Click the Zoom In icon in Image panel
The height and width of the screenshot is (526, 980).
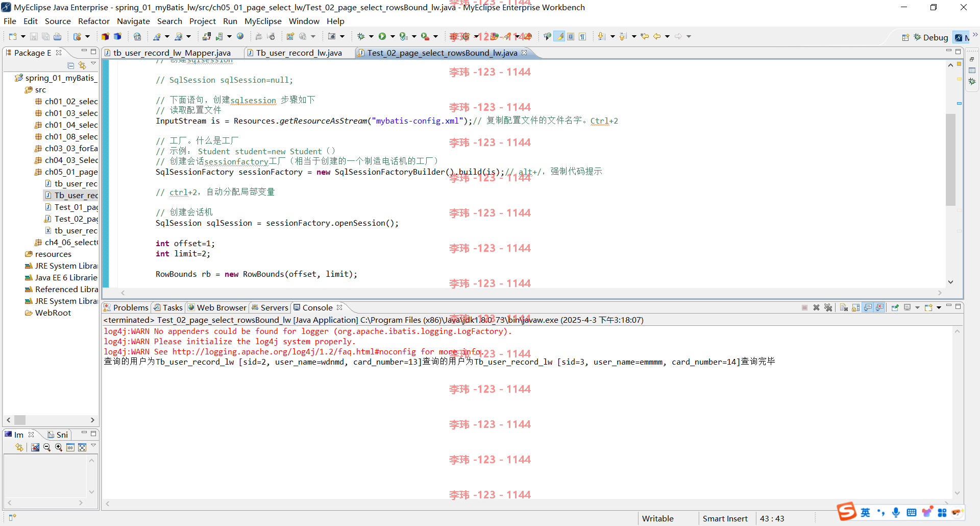coord(59,447)
